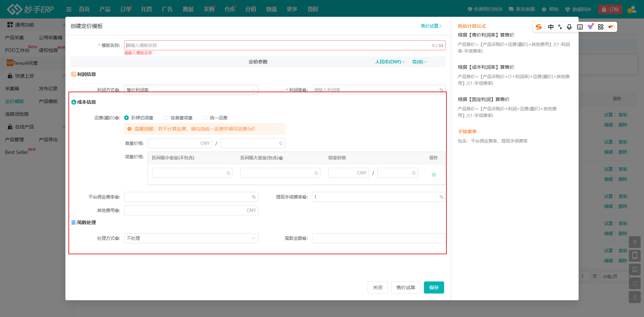Image resolution: width=644 pixels, height=317 pixels.
Task: Open the 利润方式 dropdown
Action: point(191,90)
